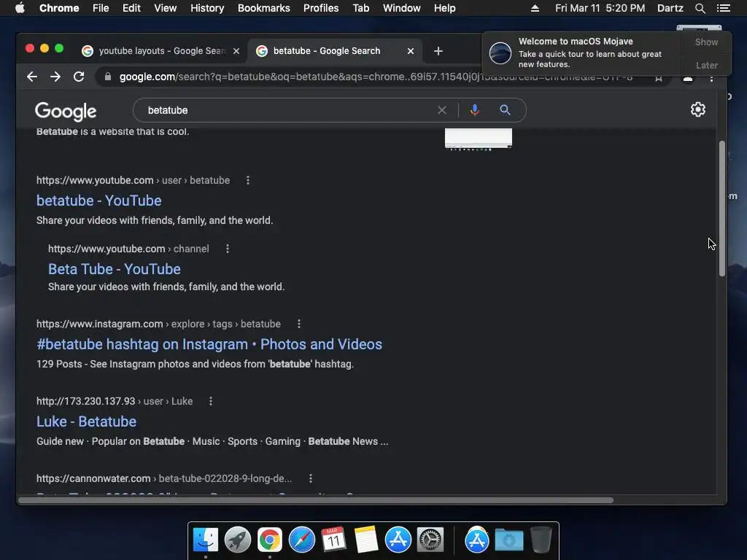Open more options for Beta Tube channel result
This screenshot has width=747, height=560.
coord(228,249)
